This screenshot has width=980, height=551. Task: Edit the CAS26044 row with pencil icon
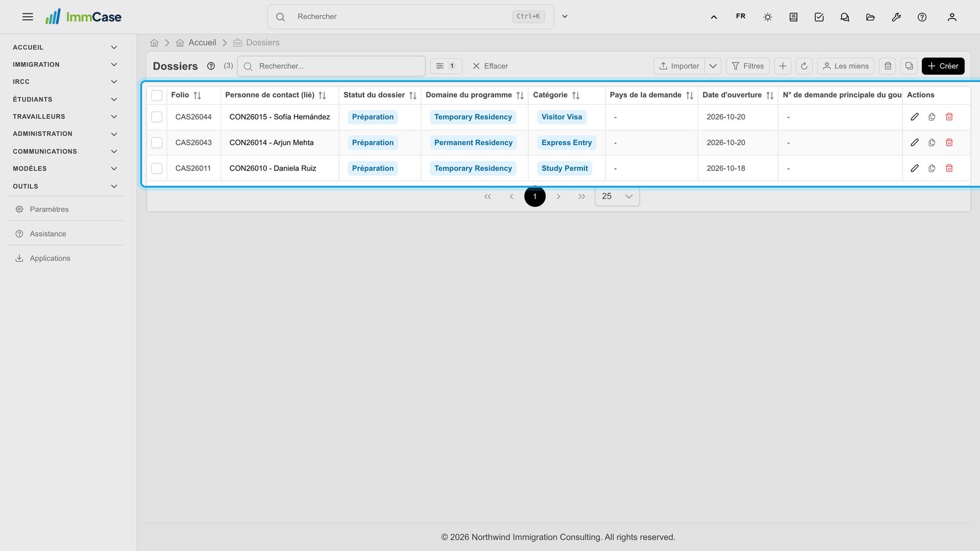click(x=914, y=117)
